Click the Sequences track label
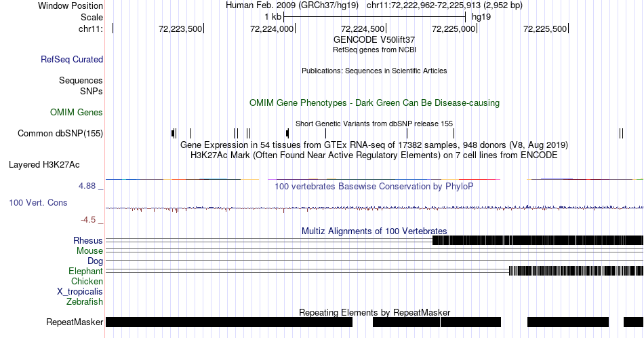 click(x=81, y=80)
